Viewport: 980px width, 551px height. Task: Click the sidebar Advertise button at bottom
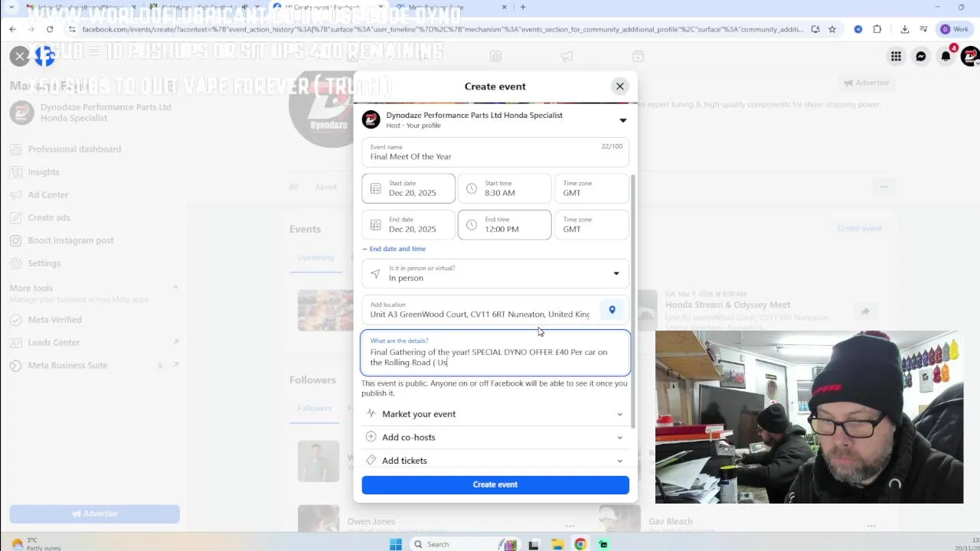coord(94,514)
